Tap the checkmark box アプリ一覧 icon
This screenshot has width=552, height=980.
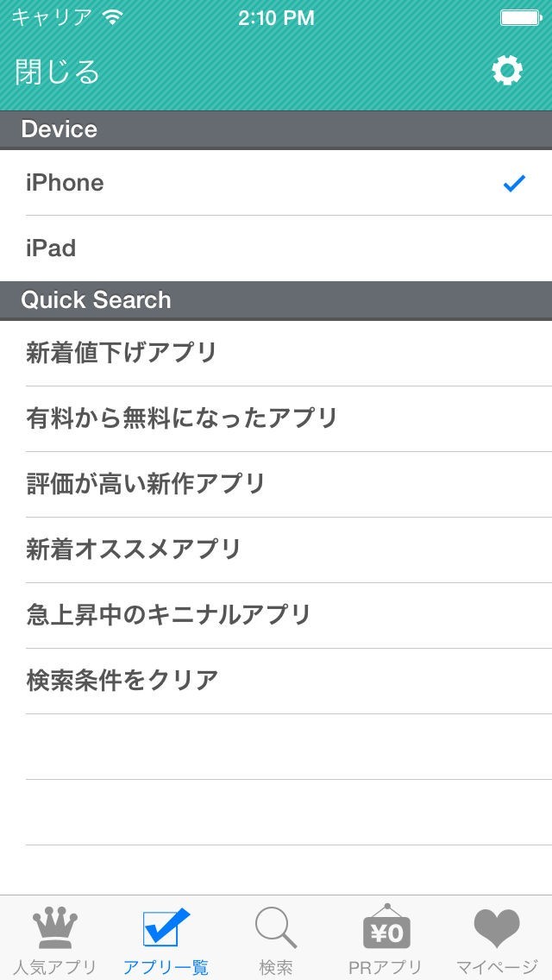[166, 930]
